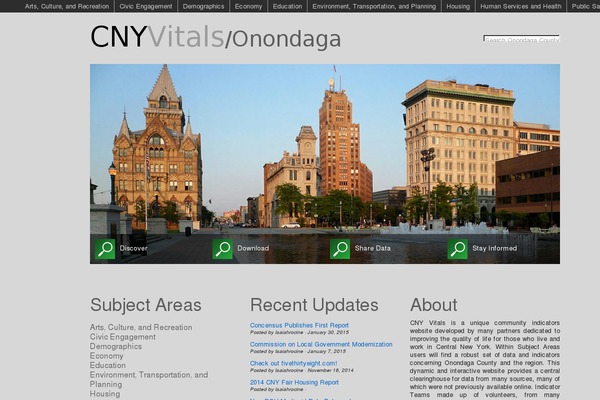Open Commission on Local Government Modernization post
Image resolution: width=600 pixels, height=400 pixels.
321,344
